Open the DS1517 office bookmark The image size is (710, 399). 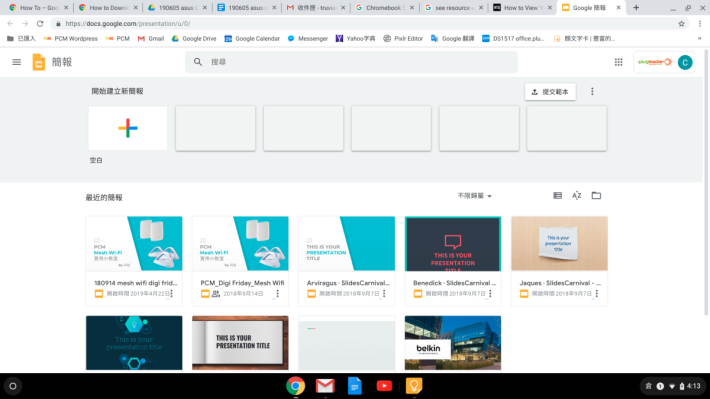pyautogui.click(x=513, y=38)
